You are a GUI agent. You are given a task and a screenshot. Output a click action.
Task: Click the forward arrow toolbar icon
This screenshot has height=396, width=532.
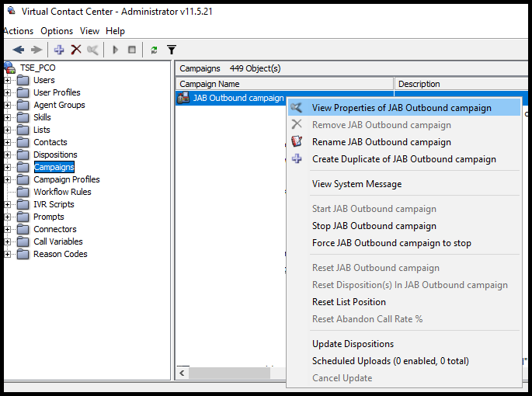tap(37, 50)
